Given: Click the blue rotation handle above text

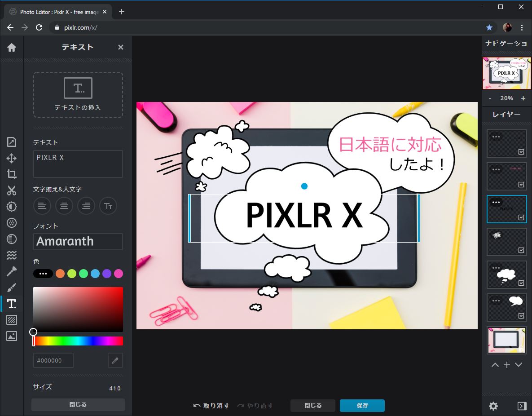Looking at the screenshot, I should [x=304, y=186].
